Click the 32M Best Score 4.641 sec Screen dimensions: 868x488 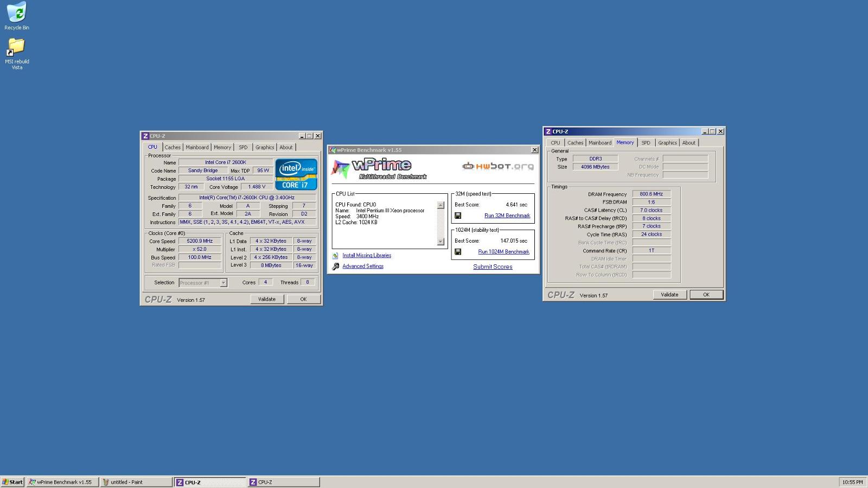pyautogui.click(x=516, y=205)
